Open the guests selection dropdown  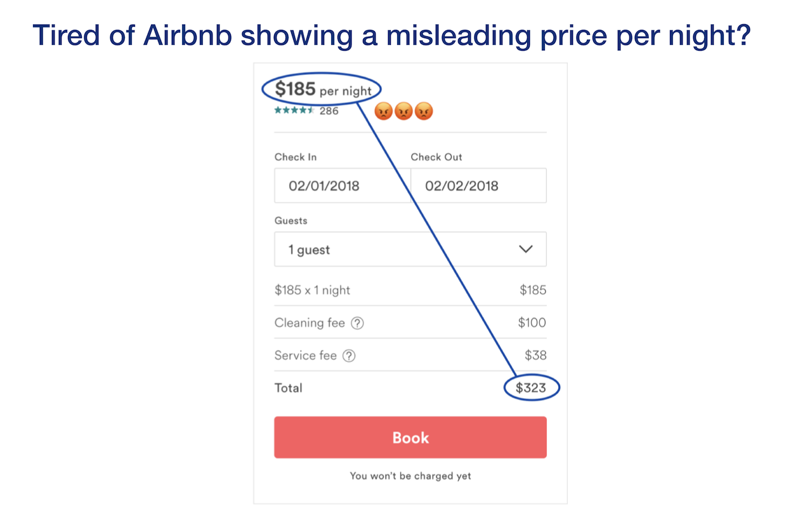[410, 249]
